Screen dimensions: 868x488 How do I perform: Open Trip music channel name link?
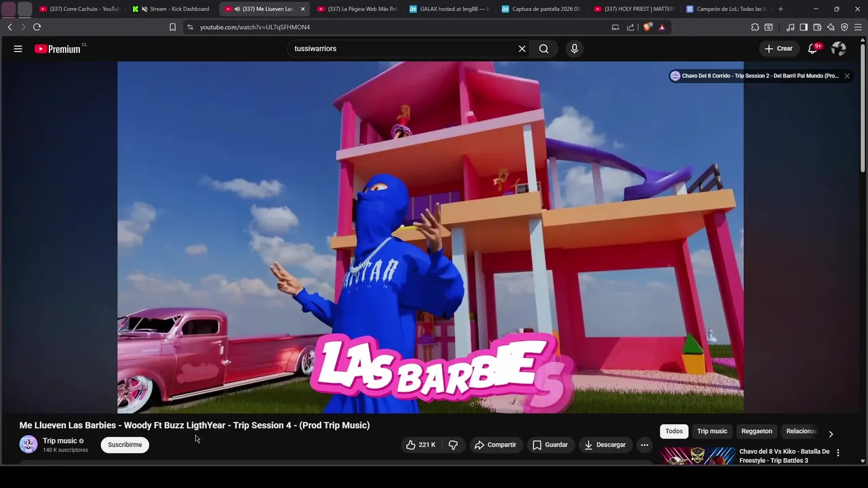60,441
